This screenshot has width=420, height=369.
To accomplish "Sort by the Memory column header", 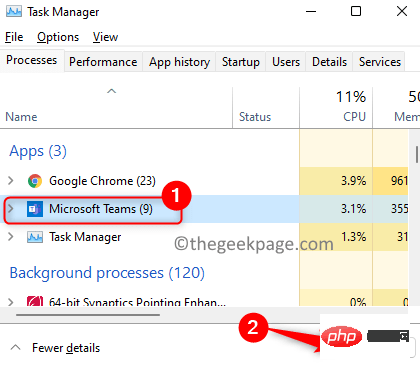I will [x=396, y=107].
